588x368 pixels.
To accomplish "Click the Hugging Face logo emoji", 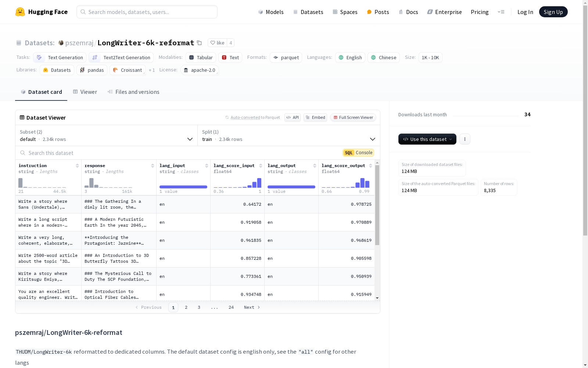I will (20, 12).
